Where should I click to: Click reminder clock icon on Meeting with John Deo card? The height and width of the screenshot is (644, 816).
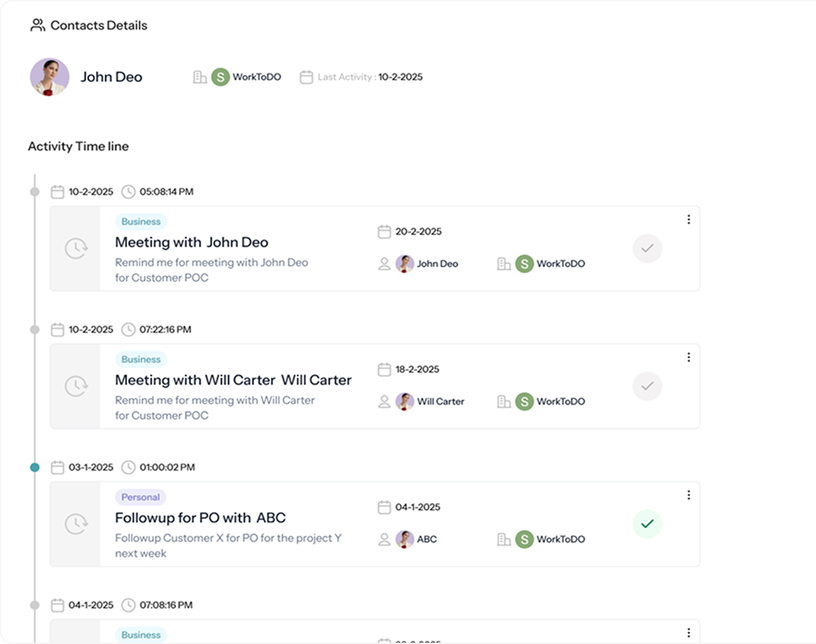coord(76,248)
